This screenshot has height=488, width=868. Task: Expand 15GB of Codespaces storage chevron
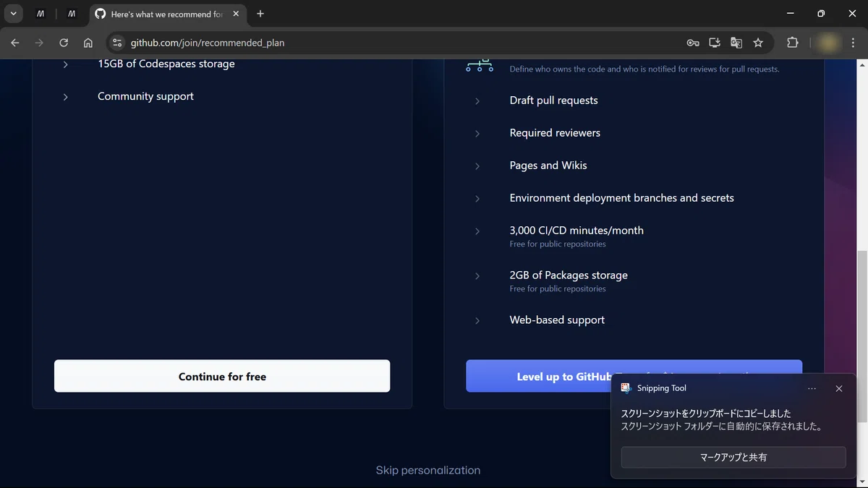65,64
